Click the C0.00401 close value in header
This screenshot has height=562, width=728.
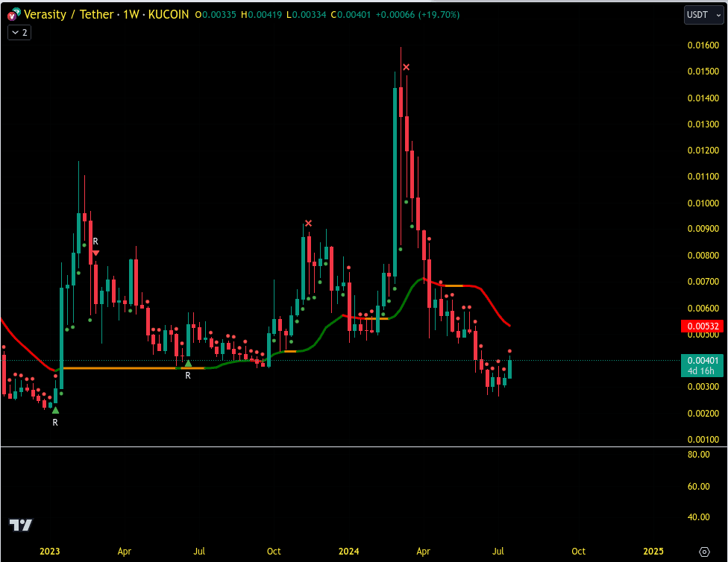[351, 15]
